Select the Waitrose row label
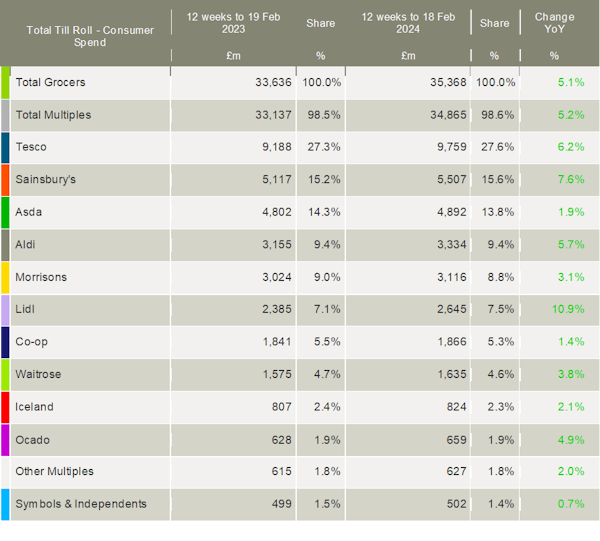This screenshot has height=541, width=600. coord(38,374)
